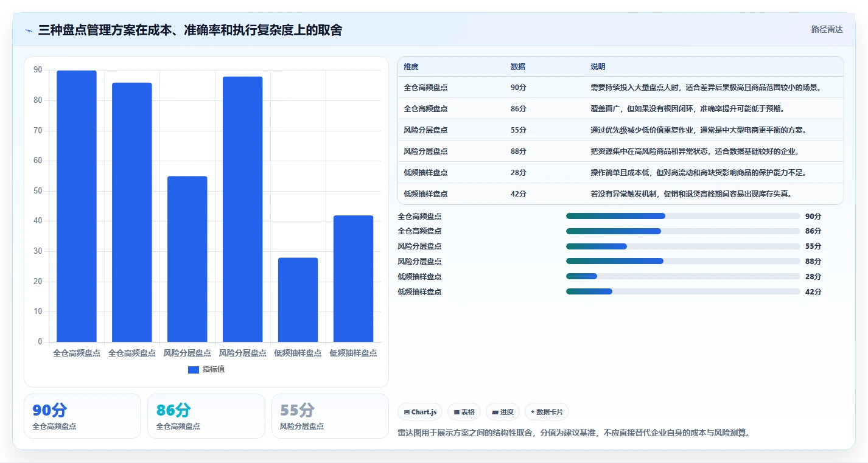Click the chart bar with value 86
868x463 pixels.
point(132,212)
